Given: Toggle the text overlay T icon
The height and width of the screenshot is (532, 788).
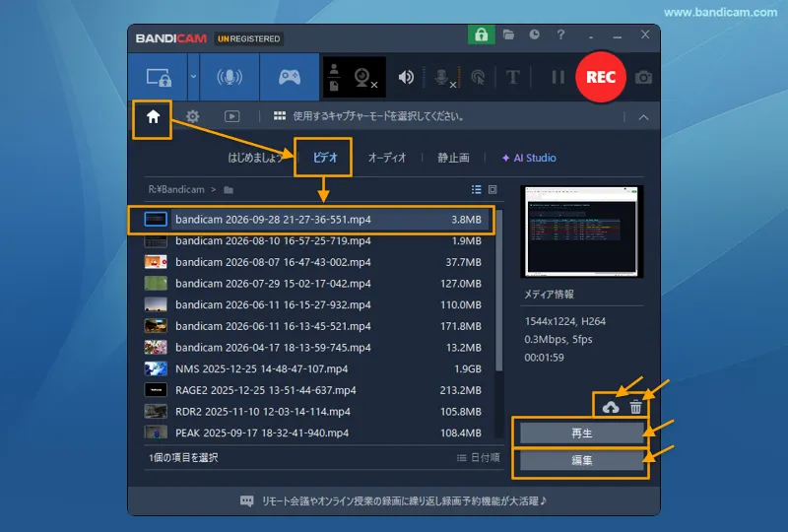Looking at the screenshot, I should click(x=512, y=77).
